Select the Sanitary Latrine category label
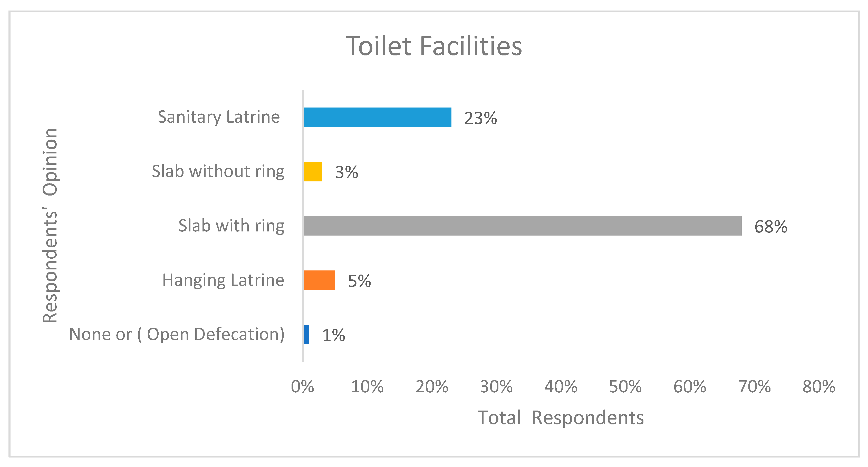The height and width of the screenshot is (467, 868). [219, 117]
